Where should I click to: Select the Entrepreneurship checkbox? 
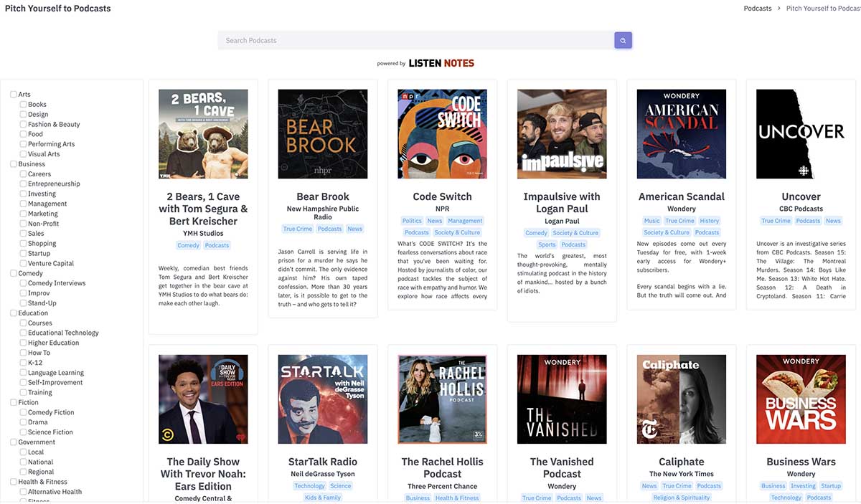[x=24, y=184]
